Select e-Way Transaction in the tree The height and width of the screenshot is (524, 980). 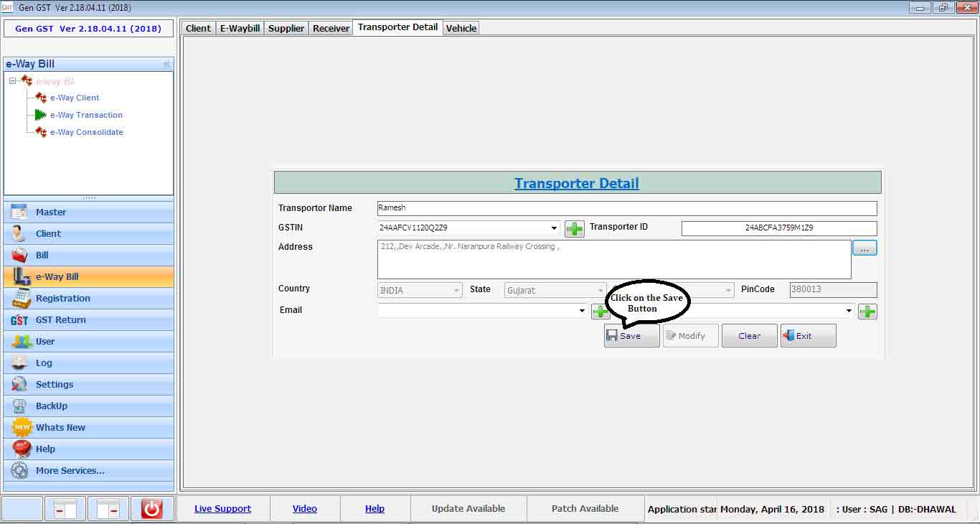86,115
